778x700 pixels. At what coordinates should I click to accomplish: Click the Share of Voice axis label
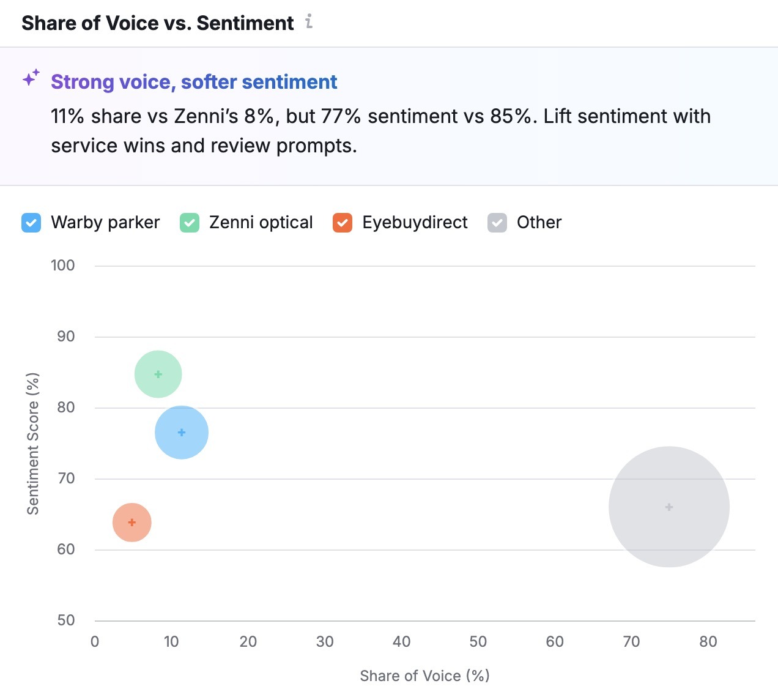tap(425, 676)
